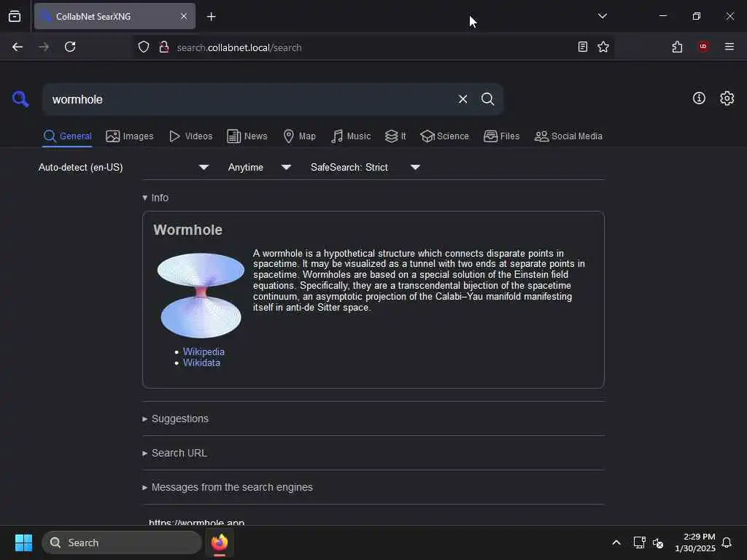Open Firefox View tab button
This screenshot has width=747, height=560.
point(15,16)
